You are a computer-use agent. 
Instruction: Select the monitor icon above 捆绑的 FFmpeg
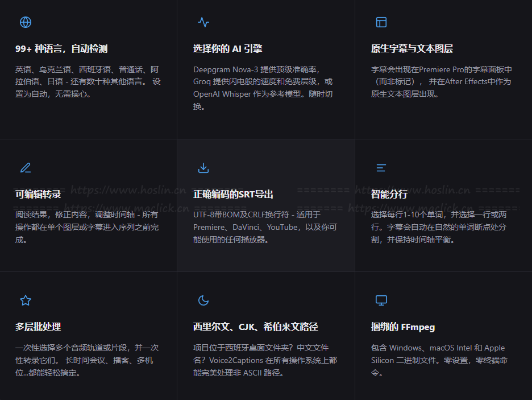(381, 300)
